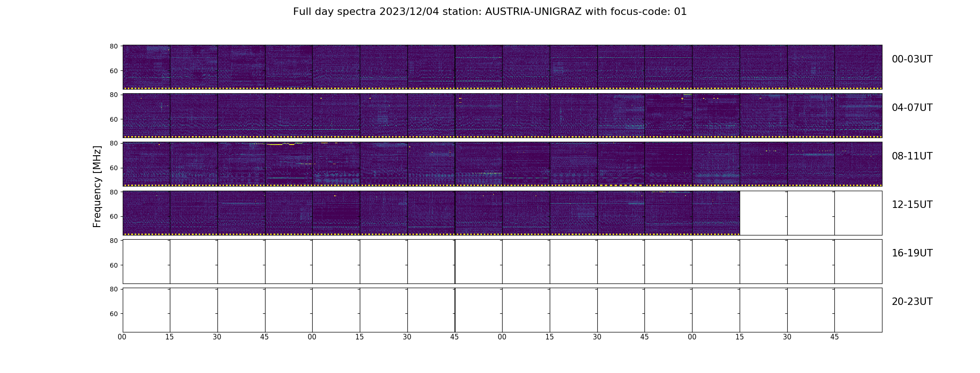Click the "60" tick of the 16-19UT row
Image resolution: width=980 pixels, height=373 pixels.
click(113, 265)
